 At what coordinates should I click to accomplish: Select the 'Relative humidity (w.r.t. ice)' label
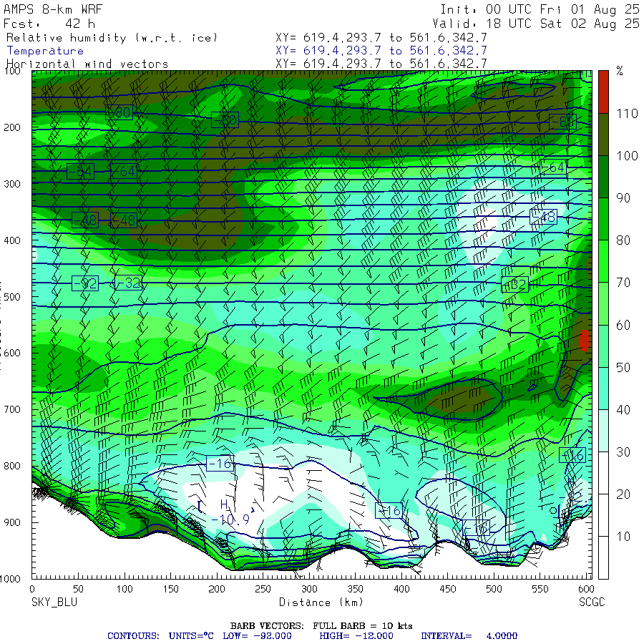112,38
